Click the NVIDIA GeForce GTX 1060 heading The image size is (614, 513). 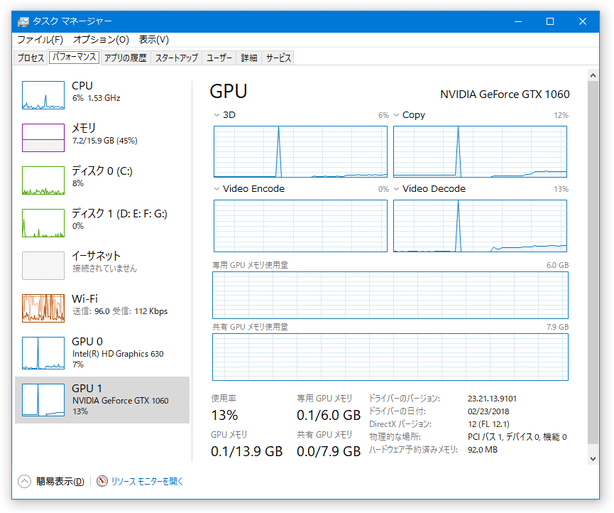(505, 94)
